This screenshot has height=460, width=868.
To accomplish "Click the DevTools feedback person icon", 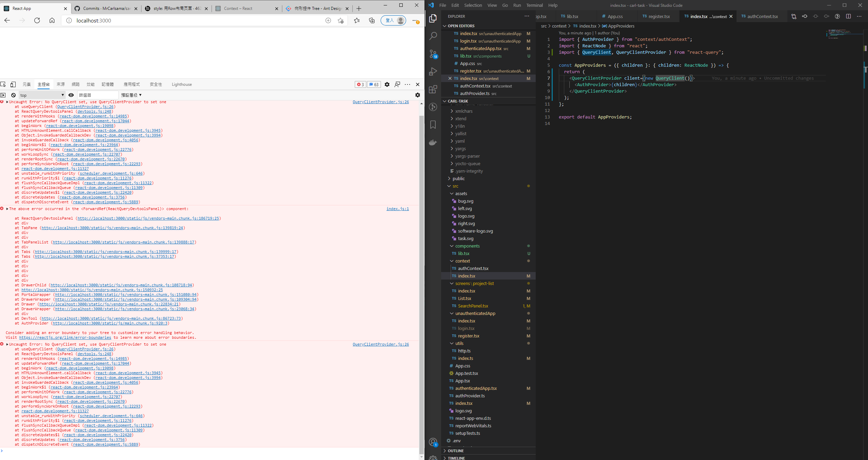I will [x=397, y=84].
